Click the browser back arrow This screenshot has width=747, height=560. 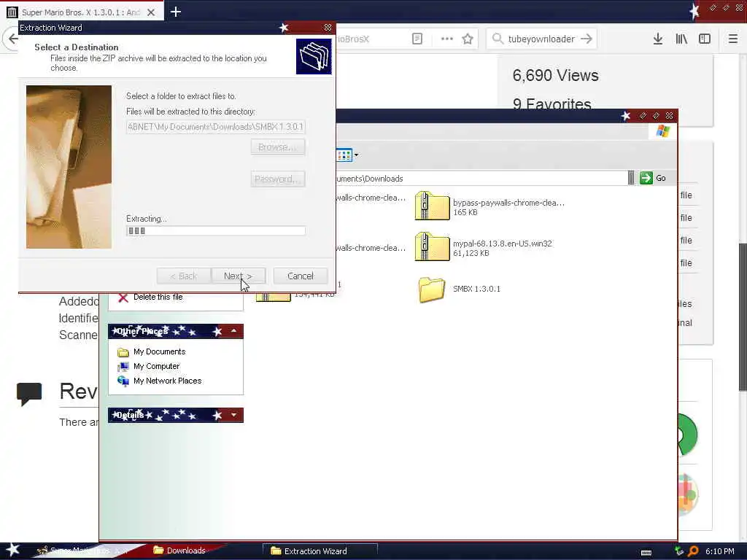(x=12, y=39)
